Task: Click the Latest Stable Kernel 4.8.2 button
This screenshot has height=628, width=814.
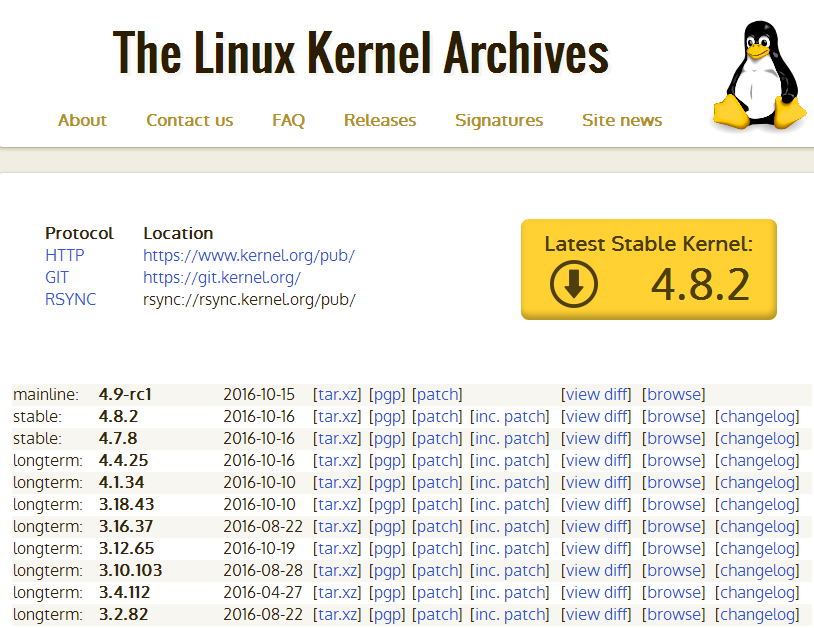Action: click(649, 269)
